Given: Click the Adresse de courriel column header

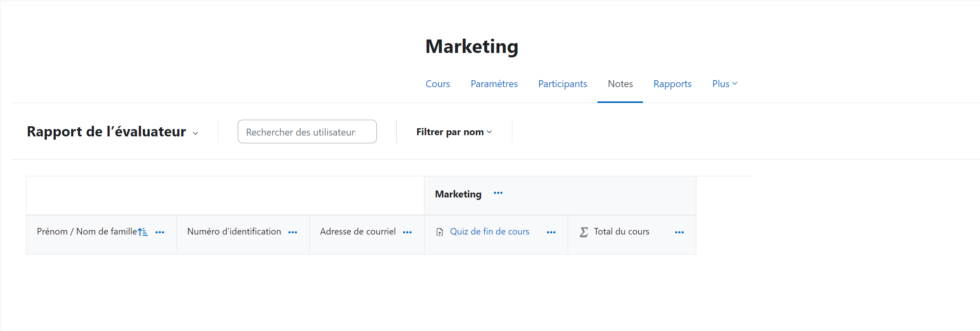Looking at the screenshot, I should 357,232.
